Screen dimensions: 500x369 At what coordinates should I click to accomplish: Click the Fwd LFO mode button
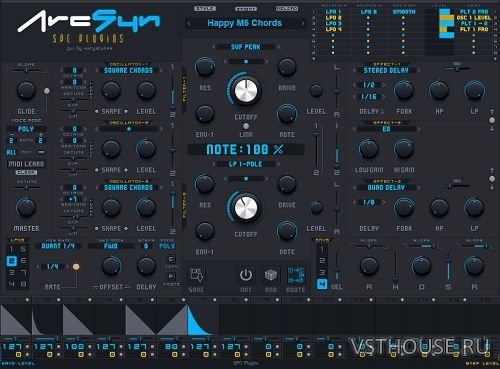111,246
